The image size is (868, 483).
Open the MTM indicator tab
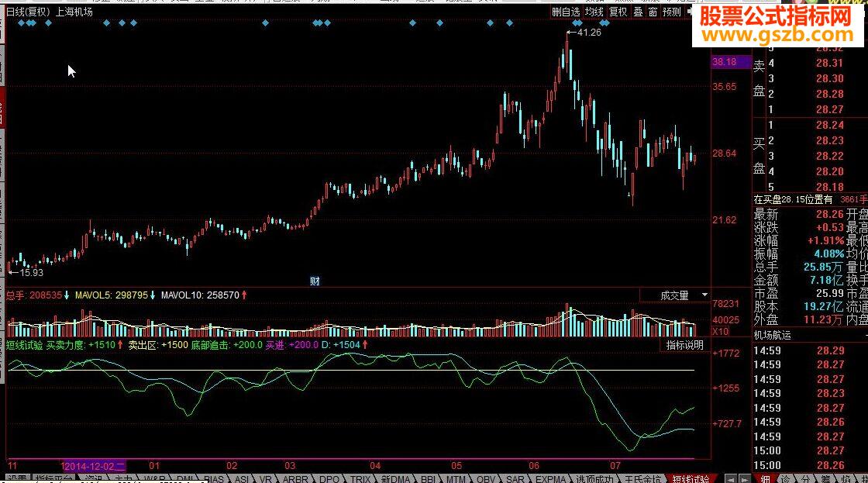pos(456,478)
